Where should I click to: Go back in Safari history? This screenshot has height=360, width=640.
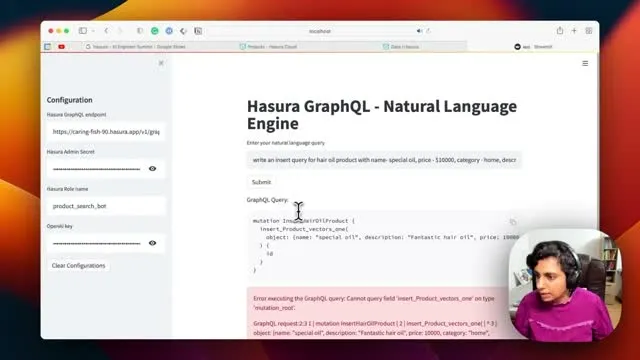tap(106, 31)
